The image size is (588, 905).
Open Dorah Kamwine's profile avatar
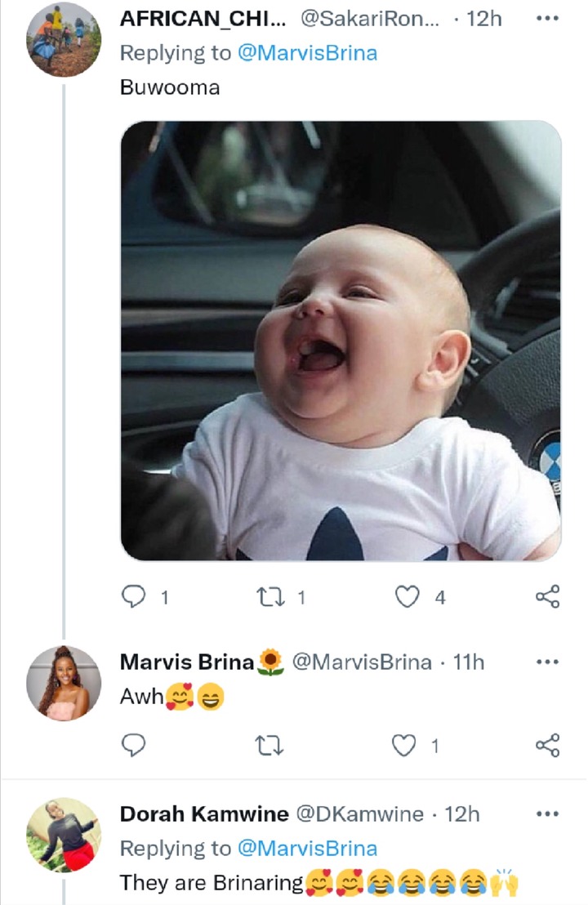64,835
